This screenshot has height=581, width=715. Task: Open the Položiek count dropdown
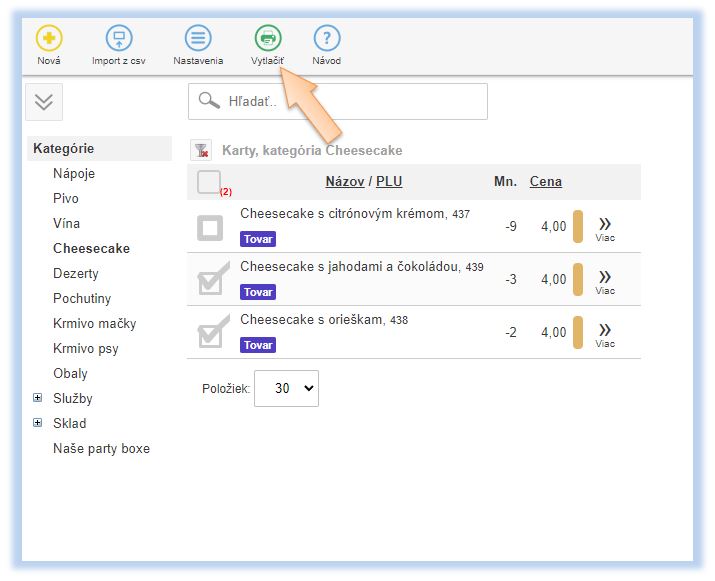(286, 389)
